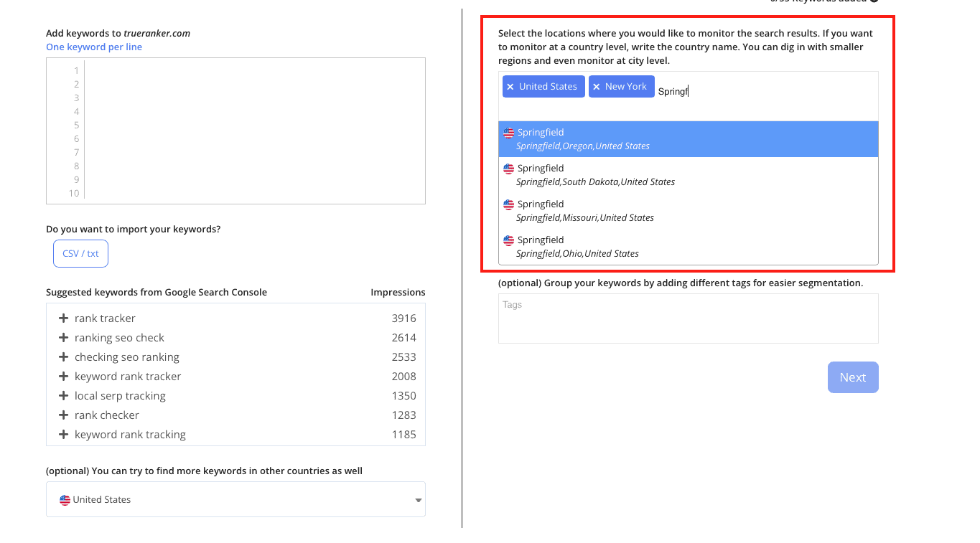This screenshot has height=543, width=980.
Task: Select Springfield, South Dakota from the suggestions
Action: [688, 175]
